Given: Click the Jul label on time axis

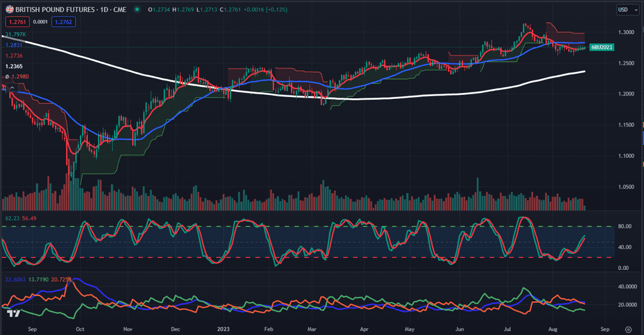Looking at the screenshot, I should [507, 329].
